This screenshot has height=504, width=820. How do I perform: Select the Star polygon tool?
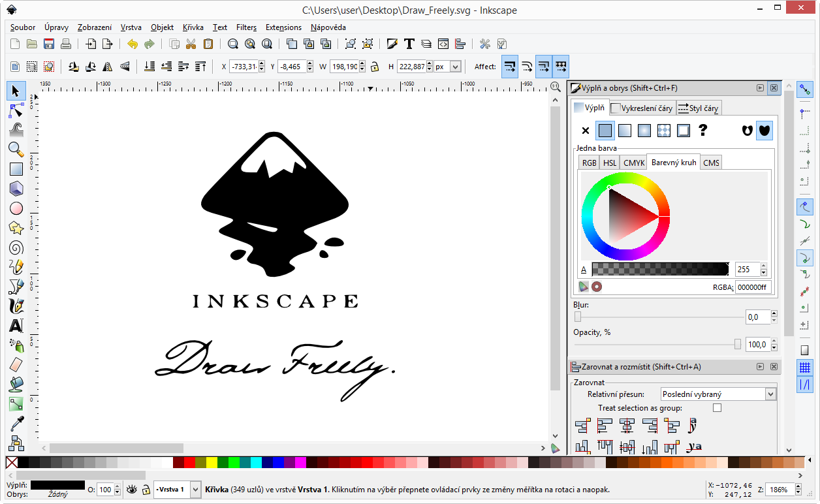coord(16,228)
